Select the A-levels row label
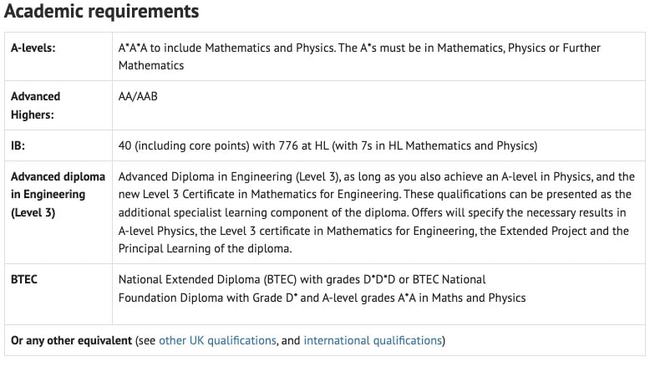The height and width of the screenshot is (367, 660). coord(33,48)
